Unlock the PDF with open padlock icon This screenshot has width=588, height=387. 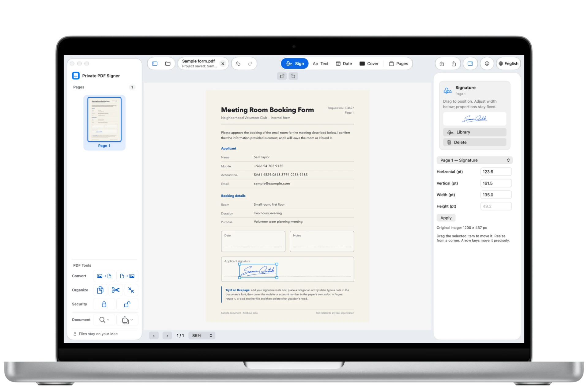(127, 304)
